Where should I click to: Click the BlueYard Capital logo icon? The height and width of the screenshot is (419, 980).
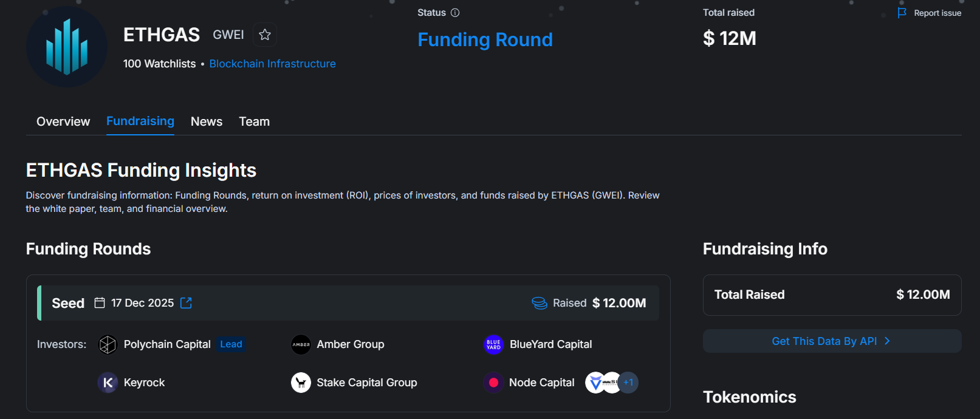pyautogui.click(x=493, y=344)
